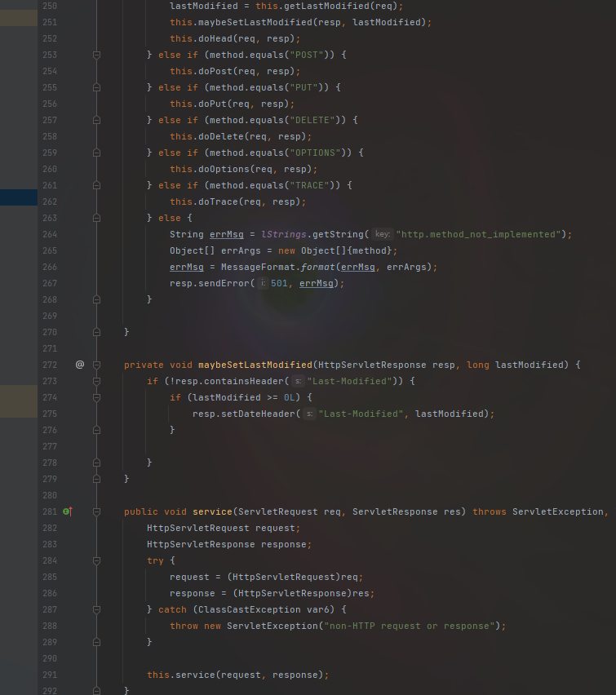Click the fold end marker on line 276
Viewport: 616px width, 695px height.
(96, 430)
